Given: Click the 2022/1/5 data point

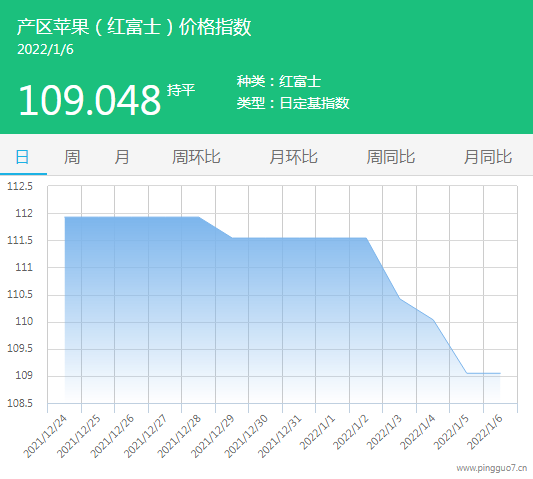Looking at the screenshot, I should pyautogui.click(x=467, y=373).
